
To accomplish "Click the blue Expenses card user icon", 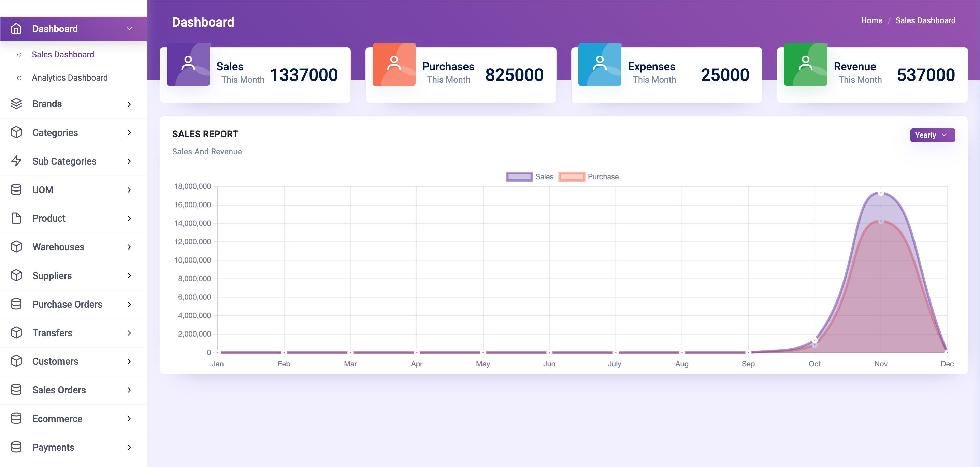I will [600, 64].
